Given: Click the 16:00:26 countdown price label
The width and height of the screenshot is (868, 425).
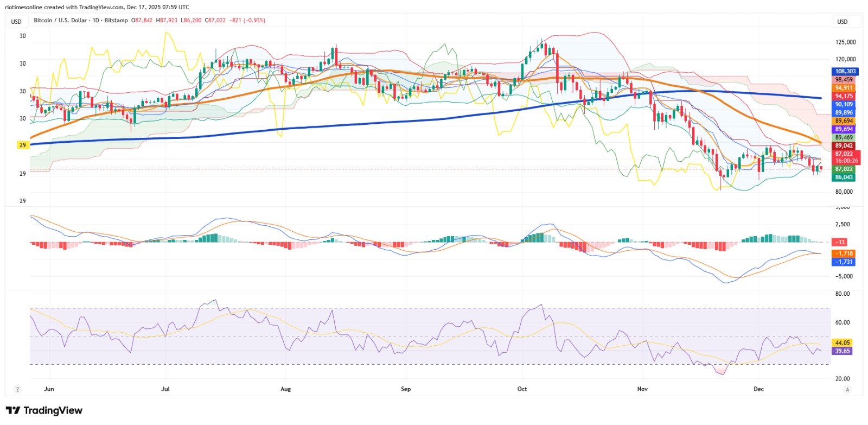Looking at the screenshot, I should coord(846,161).
